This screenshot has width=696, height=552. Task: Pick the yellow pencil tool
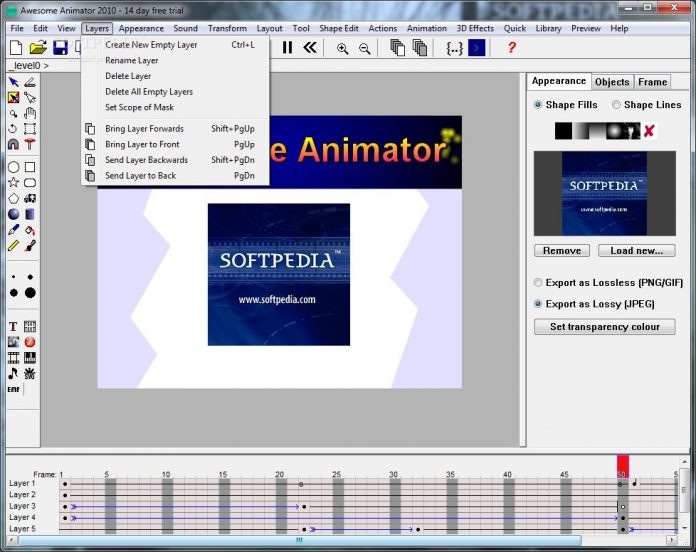point(13,245)
